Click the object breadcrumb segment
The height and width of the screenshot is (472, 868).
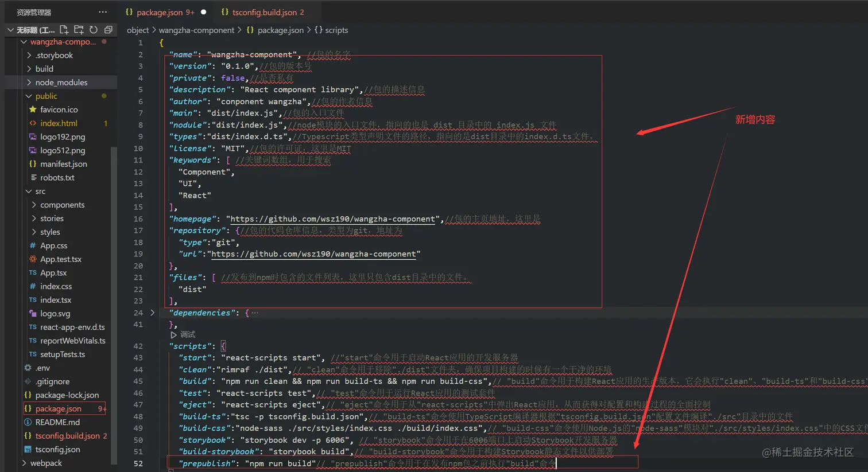click(x=138, y=30)
